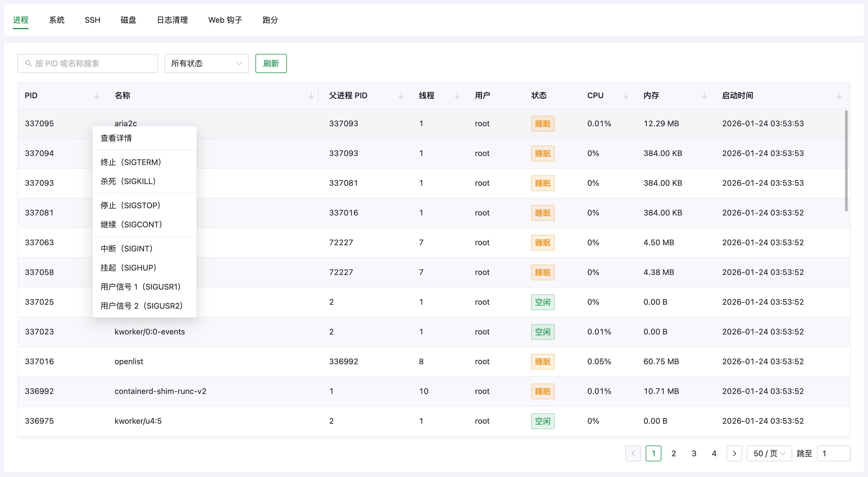Click the next page chevron arrow

735,453
